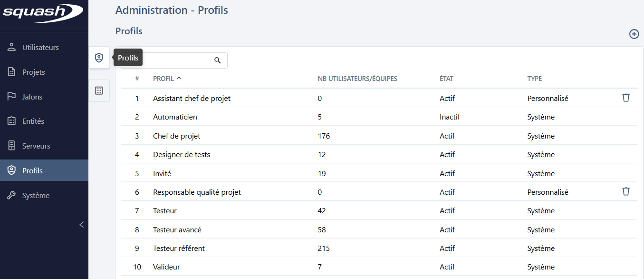Sort the table by ÉTAT column
The height and width of the screenshot is (279, 644).
coord(448,79)
